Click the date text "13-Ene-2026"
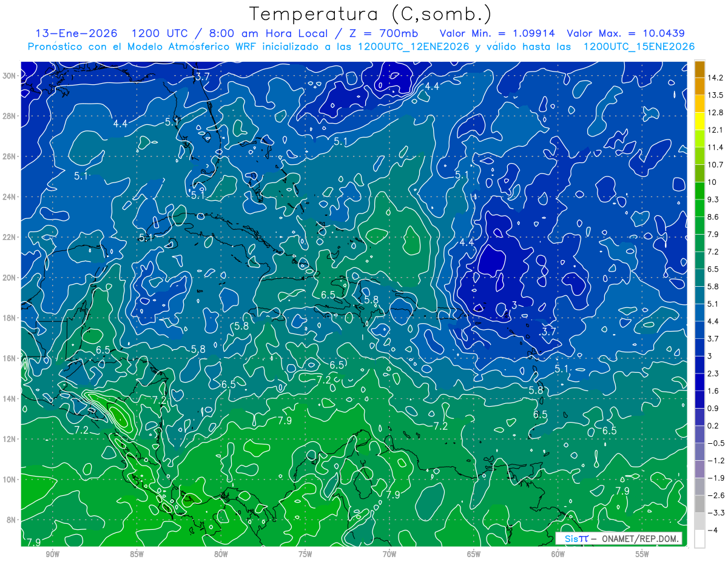Viewport: 728px width, 562px height. [76, 33]
